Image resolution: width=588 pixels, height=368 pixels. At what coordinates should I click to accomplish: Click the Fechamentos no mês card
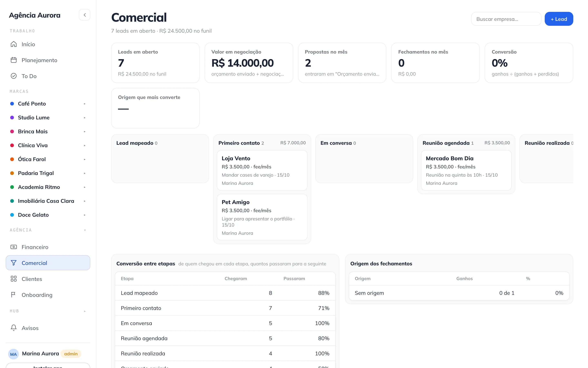pyautogui.click(x=435, y=63)
